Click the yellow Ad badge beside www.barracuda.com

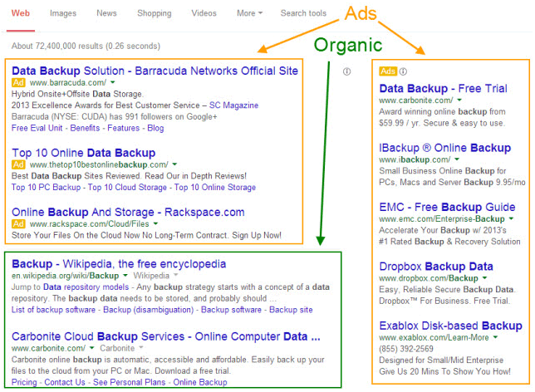click(18, 82)
